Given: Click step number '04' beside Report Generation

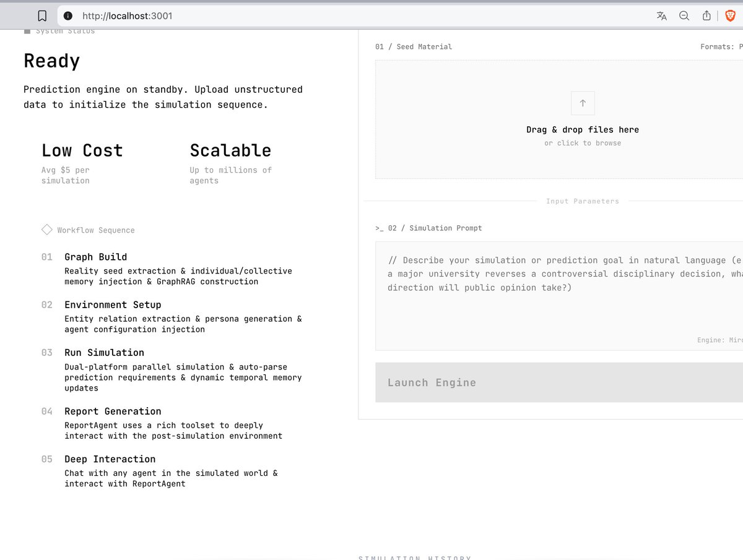Looking at the screenshot, I should [47, 411].
